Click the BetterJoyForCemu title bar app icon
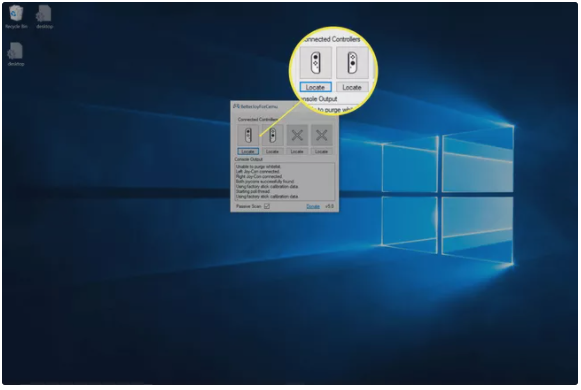The height and width of the screenshot is (390, 581). pos(236,106)
